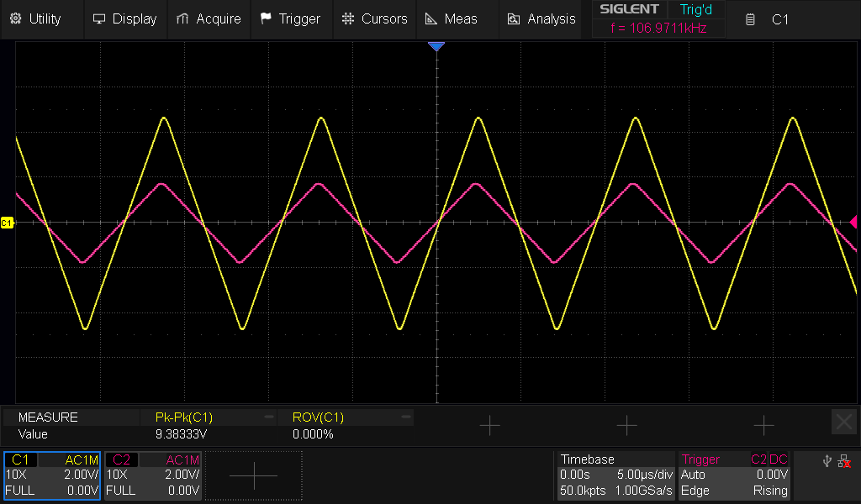Click the C1 AC1M coupling indicator

coord(82,459)
